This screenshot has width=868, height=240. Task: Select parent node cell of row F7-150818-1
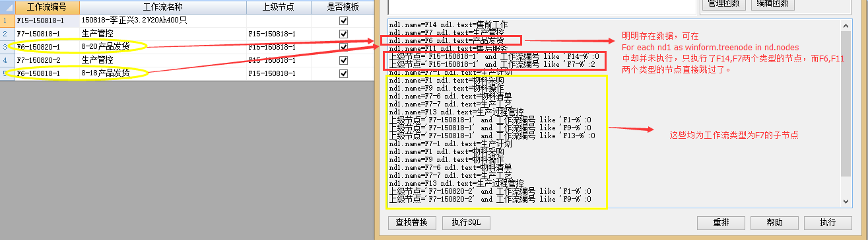278,34
